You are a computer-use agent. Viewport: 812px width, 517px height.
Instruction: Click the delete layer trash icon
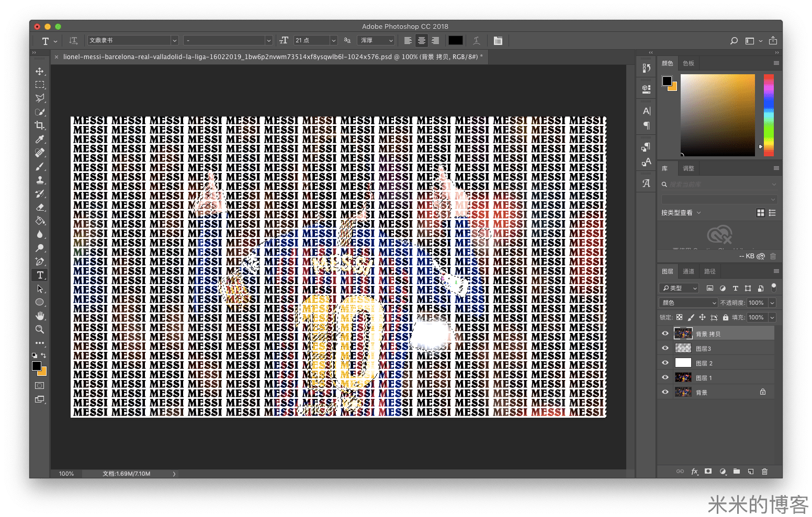(764, 472)
